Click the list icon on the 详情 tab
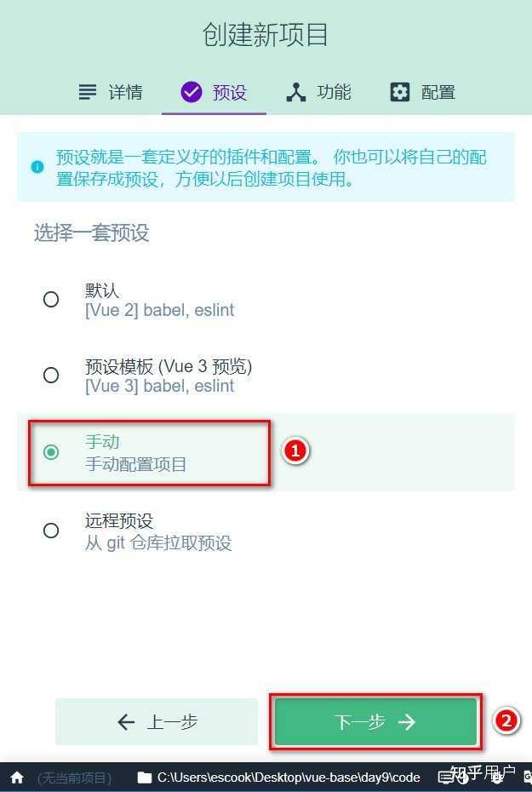 88,91
